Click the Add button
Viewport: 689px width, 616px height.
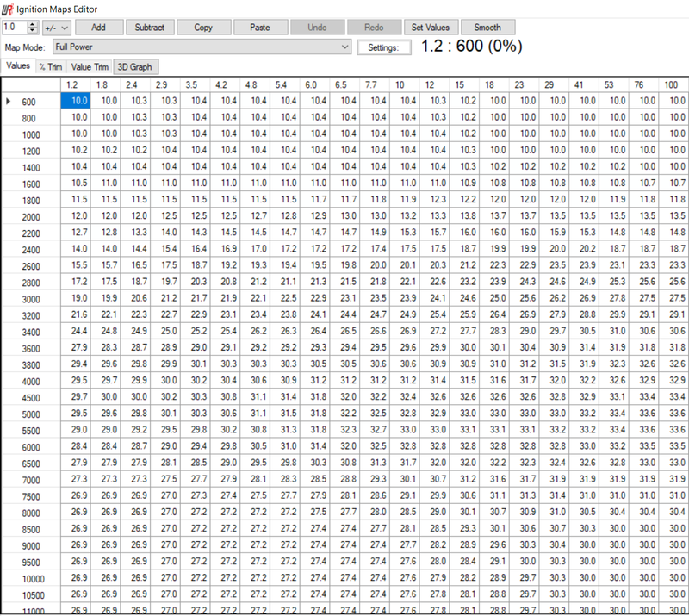[x=99, y=28]
